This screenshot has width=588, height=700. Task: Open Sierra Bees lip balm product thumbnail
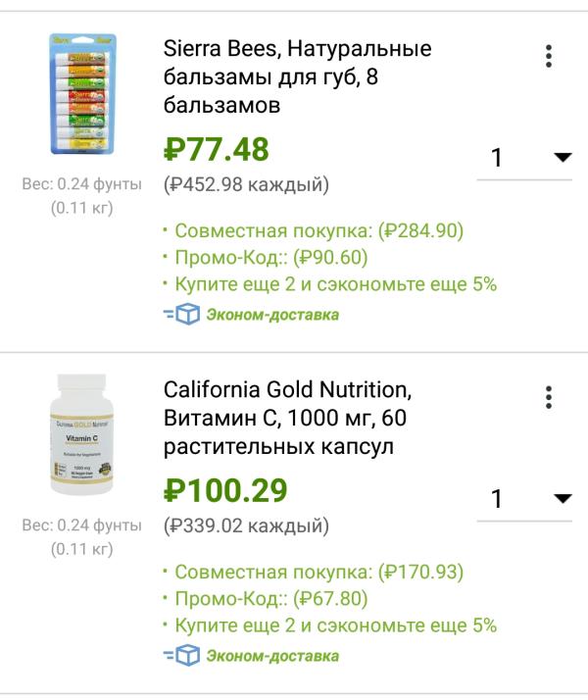pos(81,95)
